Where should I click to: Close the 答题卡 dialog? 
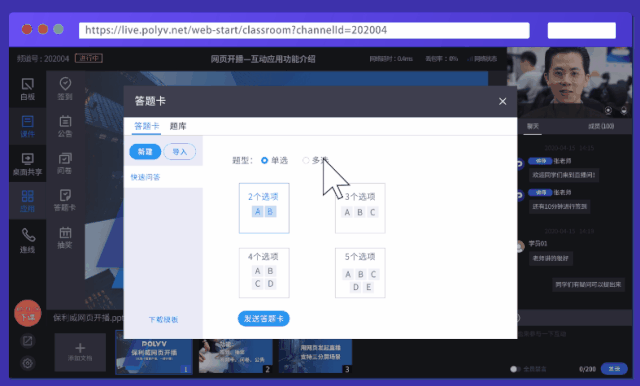click(x=502, y=101)
